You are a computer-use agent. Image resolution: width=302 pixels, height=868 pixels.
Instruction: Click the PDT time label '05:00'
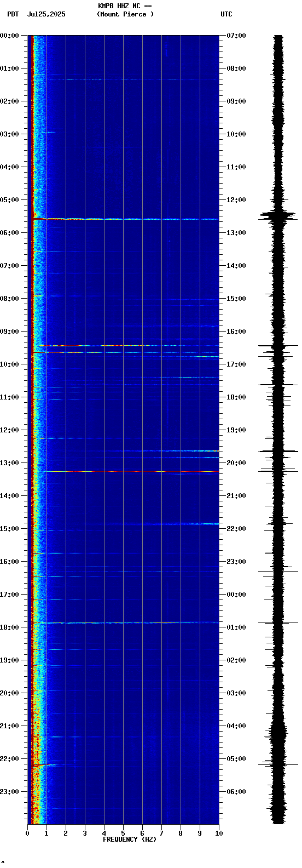click(9, 200)
